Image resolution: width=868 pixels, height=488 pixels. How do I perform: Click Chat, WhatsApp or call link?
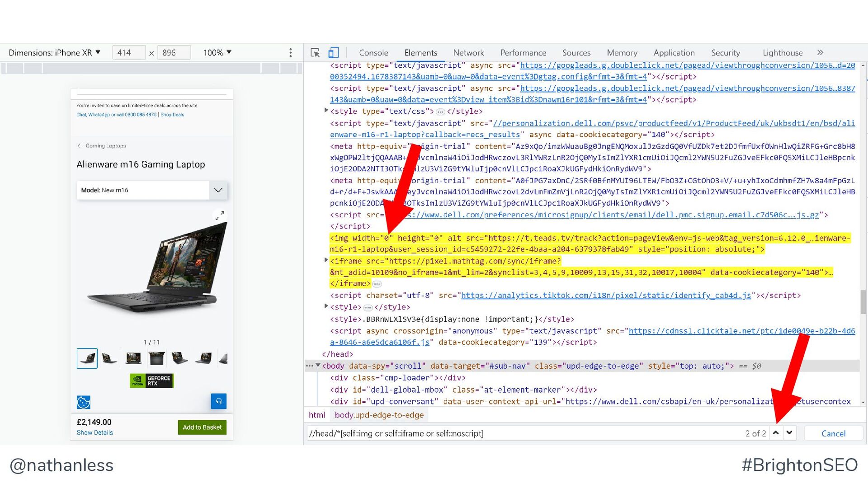tap(116, 115)
